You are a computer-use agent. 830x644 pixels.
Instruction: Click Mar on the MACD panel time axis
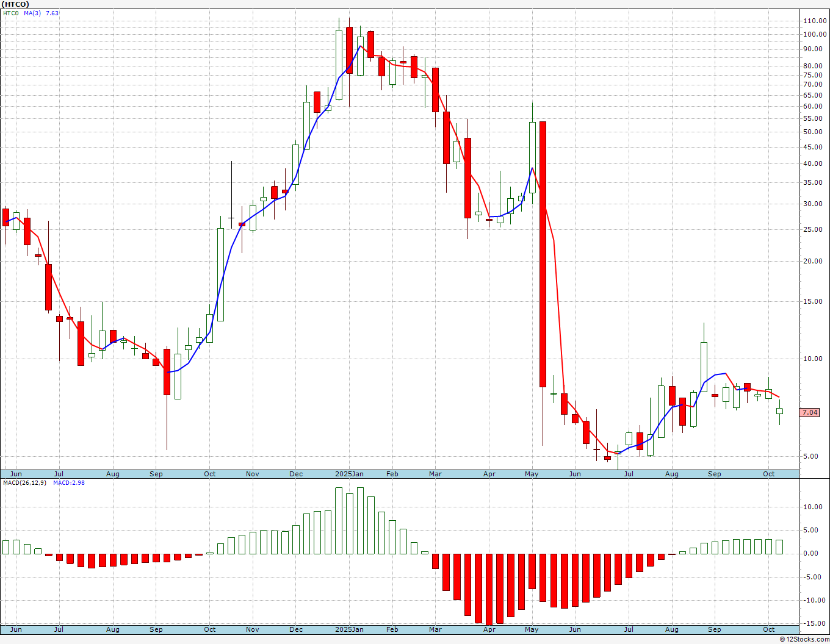[x=435, y=629]
